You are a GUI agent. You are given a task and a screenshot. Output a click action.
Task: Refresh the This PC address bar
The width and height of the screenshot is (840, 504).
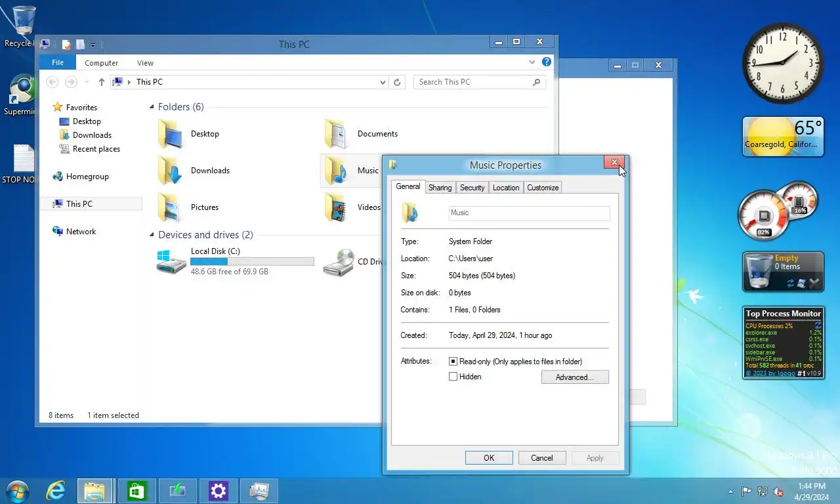[x=397, y=82]
